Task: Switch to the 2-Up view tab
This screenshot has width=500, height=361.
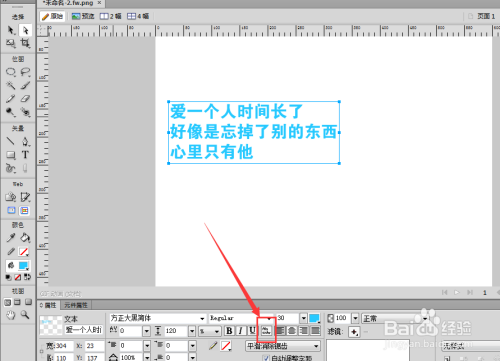Action: point(111,16)
